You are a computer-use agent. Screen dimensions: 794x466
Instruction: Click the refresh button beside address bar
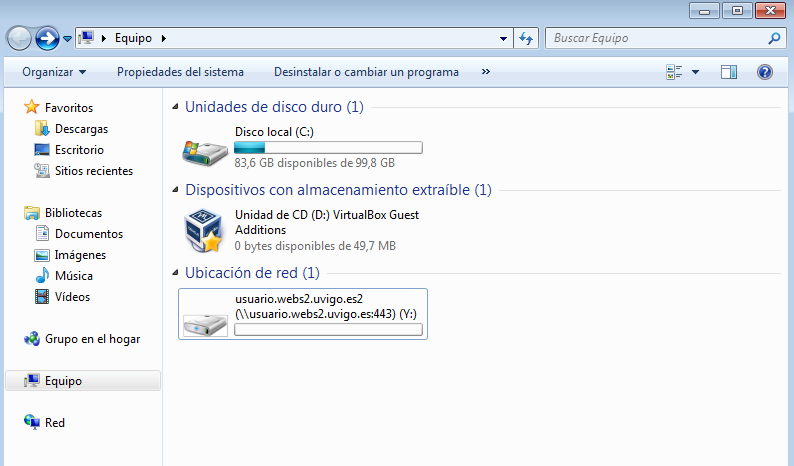[x=527, y=38]
